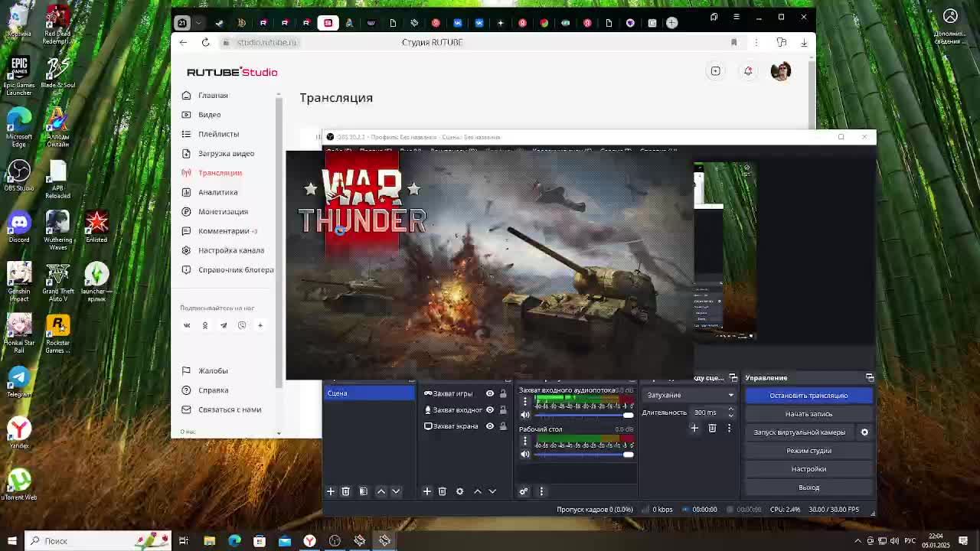Screen dimensions: 980x551
Task: Open source properties gear in OBS
Action: (460, 491)
